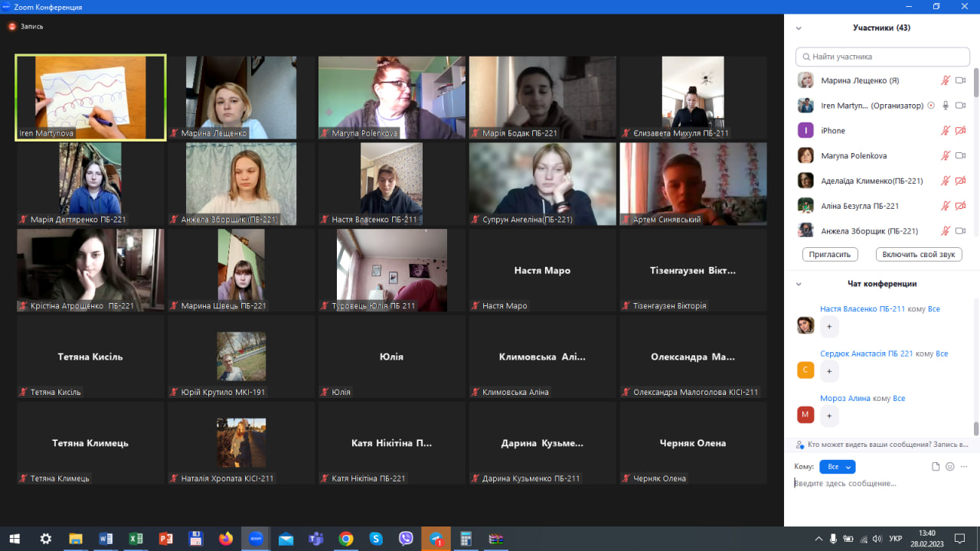
Task: Click the crossed-out camera icon next to iPhone
Action: [x=960, y=131]
